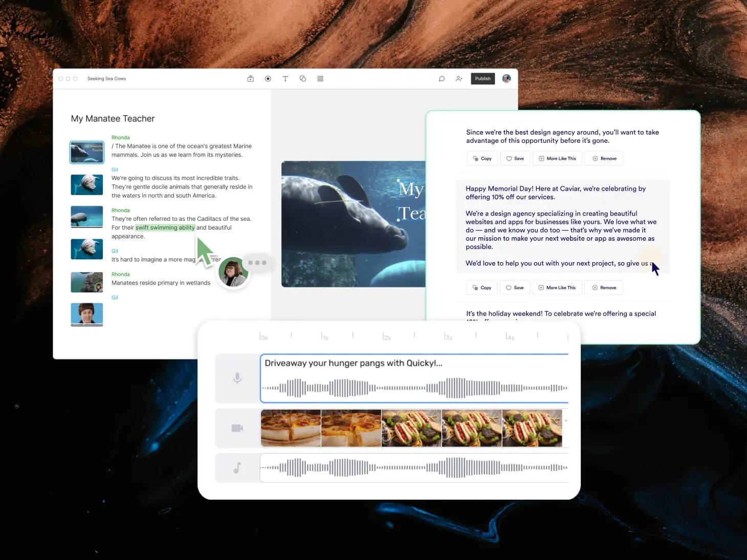Image resolution: width=747 pixels, height=560 pixels.
Task: Select the first manatee title slide thumbnail
Action: click(87, 152)
